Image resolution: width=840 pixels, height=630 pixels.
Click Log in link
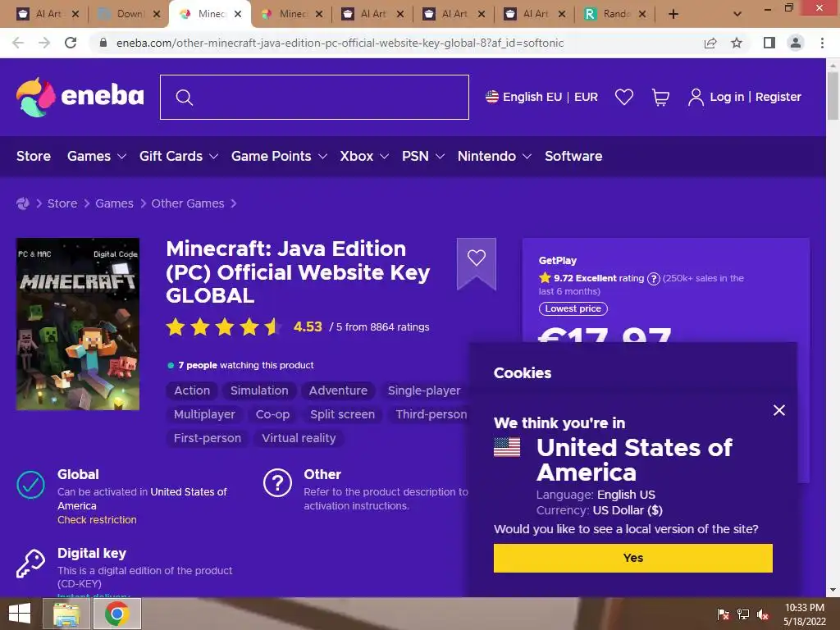(x=727, y=97)
